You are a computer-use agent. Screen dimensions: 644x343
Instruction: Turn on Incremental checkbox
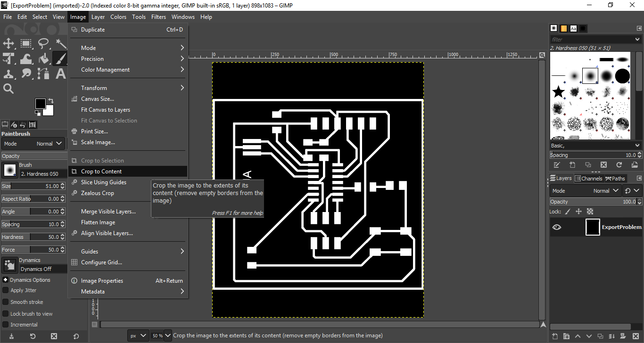coord(6,325)
